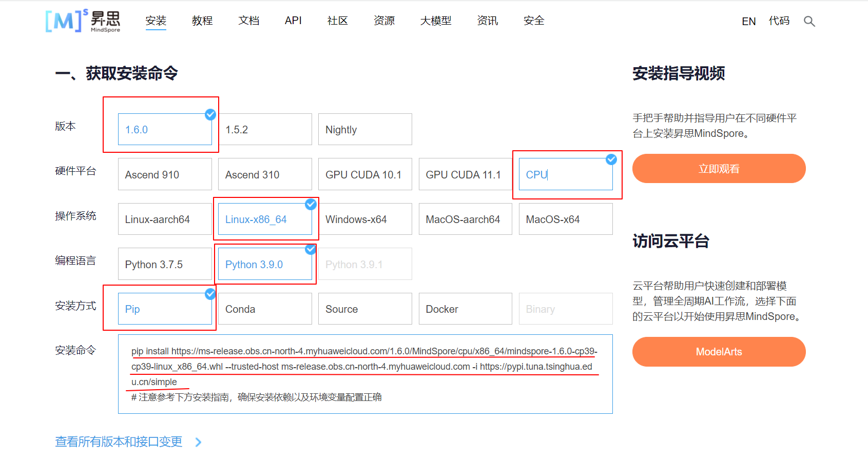This screenshot has width=868, height=462.
Task: Choose Python 3.7.5 language option
Action: [165, 264]
